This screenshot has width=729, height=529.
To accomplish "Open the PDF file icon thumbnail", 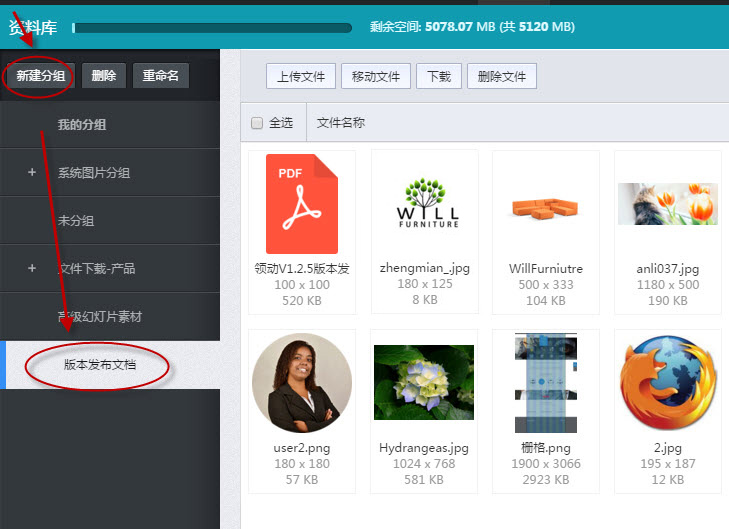I will click(301, 204).
